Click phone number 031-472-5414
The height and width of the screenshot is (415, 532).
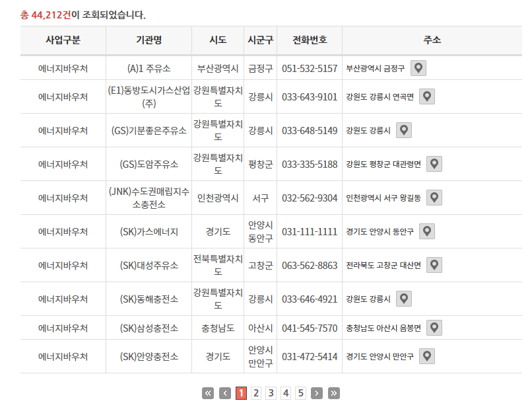coord(310,357)
